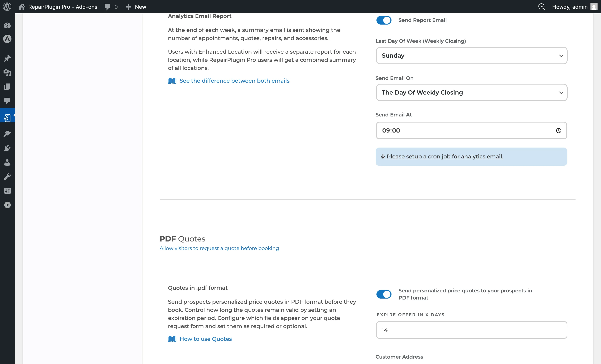Open the Appearance paintbrush icon
The image size is (601, 364).
click(x=7, y=134)
